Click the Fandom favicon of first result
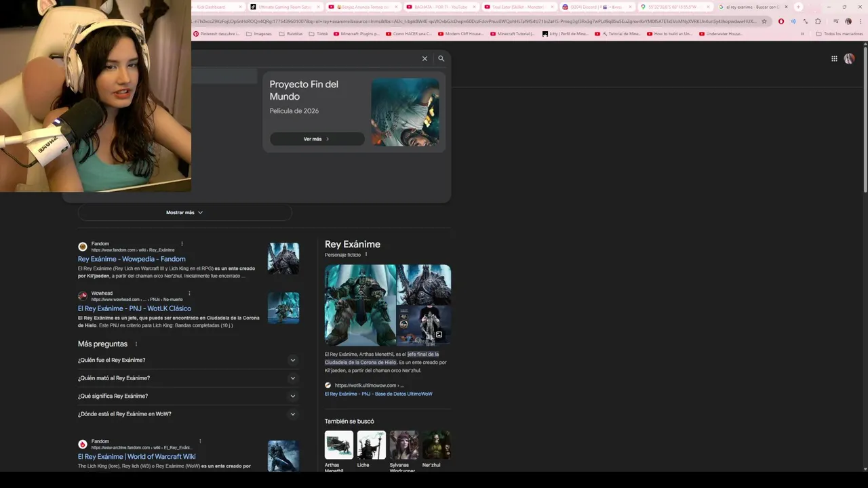 click(x=83, y=247)
